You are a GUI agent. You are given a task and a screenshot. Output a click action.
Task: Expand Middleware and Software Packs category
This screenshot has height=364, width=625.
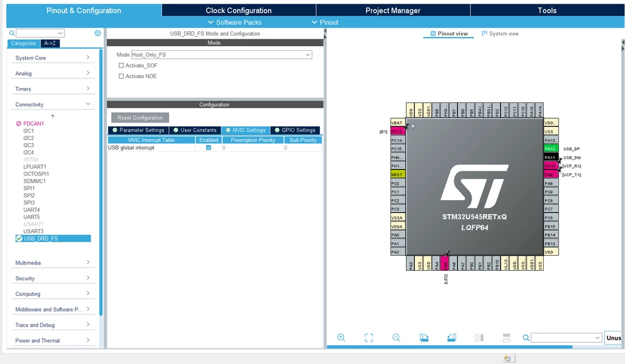pyautogui.click(x=53, y=310)
